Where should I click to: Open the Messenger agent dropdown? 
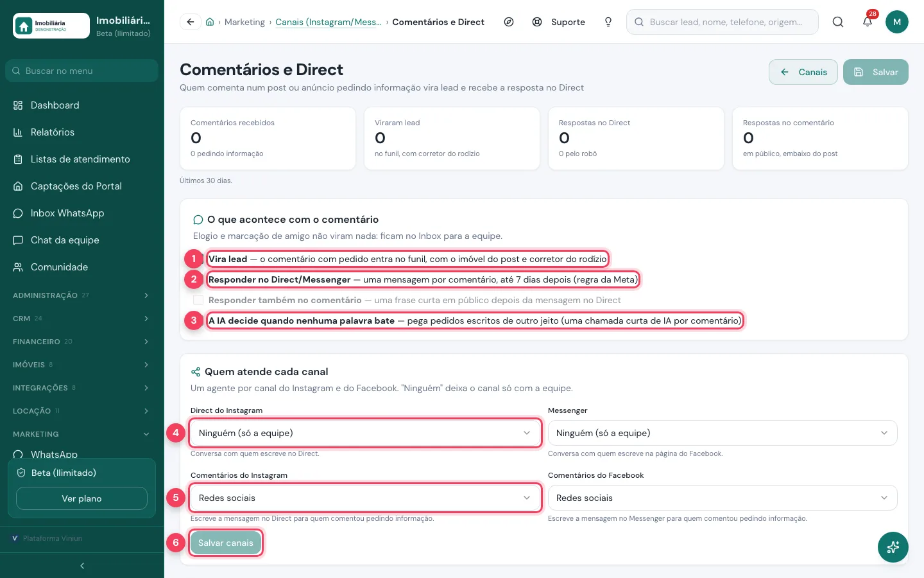click(x=723, y=433)
